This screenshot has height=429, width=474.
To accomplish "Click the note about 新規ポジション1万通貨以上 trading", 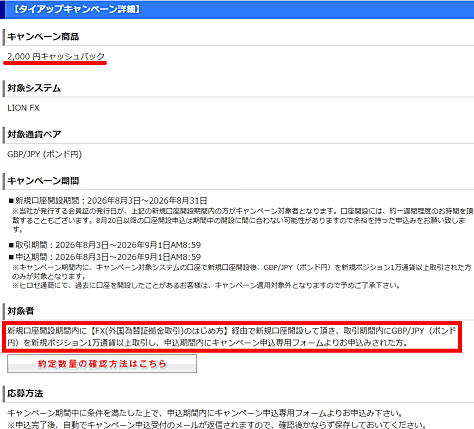I will pyautogui.click(x=242, y=272).
